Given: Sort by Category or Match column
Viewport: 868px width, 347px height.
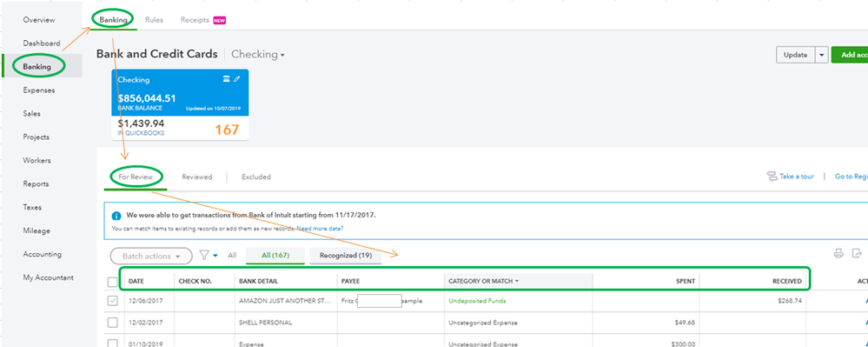Looking at the screenshot, I should [x=483, y=281].
